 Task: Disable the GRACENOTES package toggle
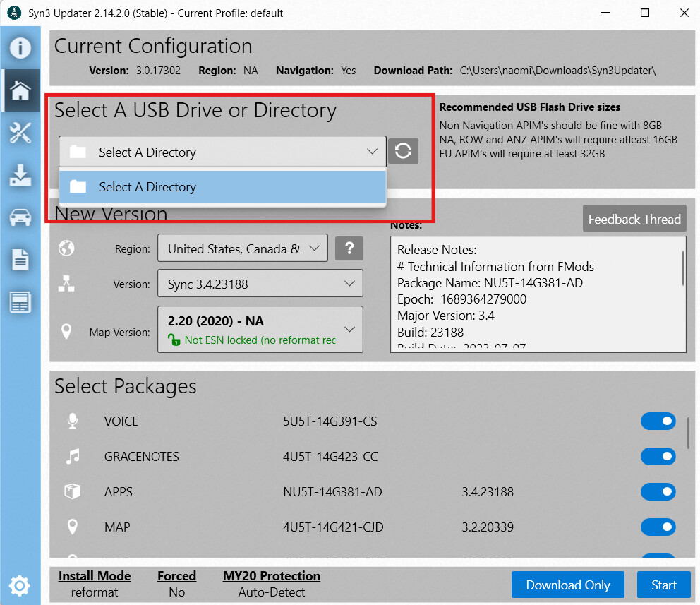coord(658,457)
